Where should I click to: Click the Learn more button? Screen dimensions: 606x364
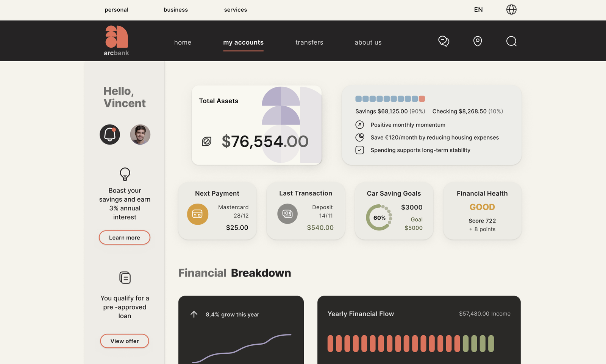tap(125, 238)
